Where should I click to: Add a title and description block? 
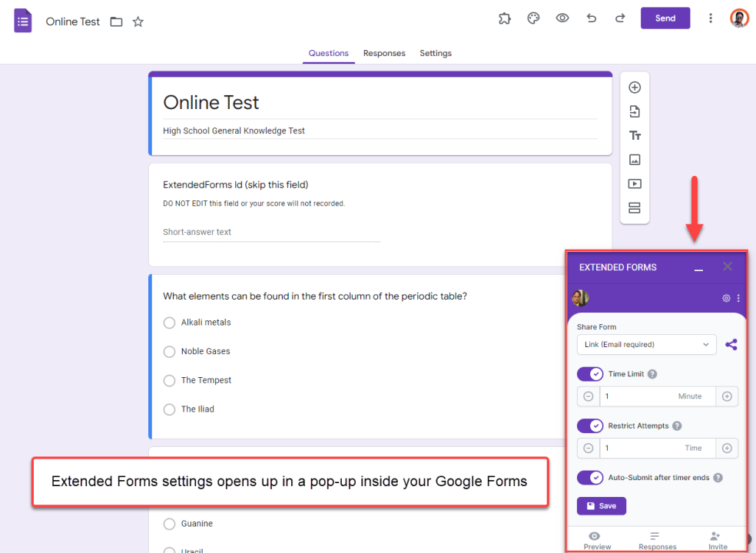tap(635, 136)
